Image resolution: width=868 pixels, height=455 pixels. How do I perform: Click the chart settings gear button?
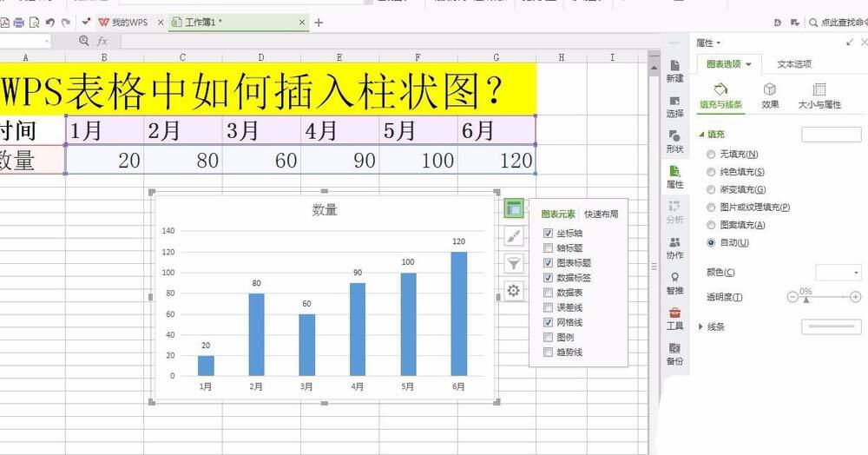pyautogui.click(x=514, y=291)
